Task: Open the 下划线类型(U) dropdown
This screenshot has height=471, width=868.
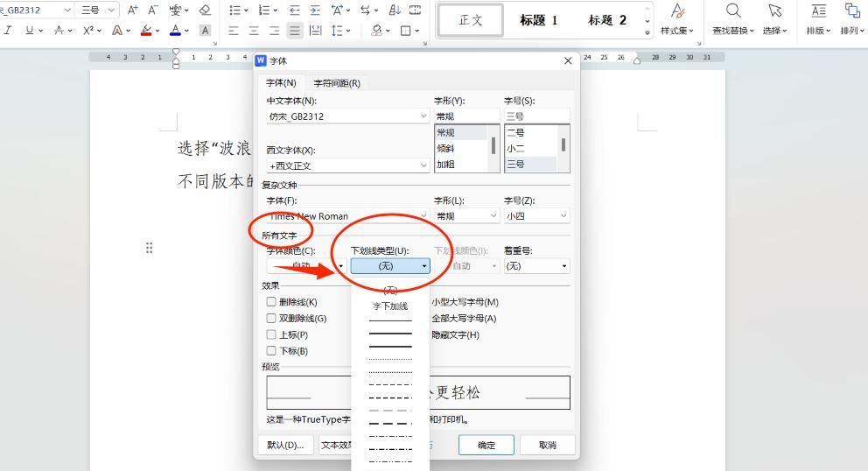Action: (x=390, y=266)
